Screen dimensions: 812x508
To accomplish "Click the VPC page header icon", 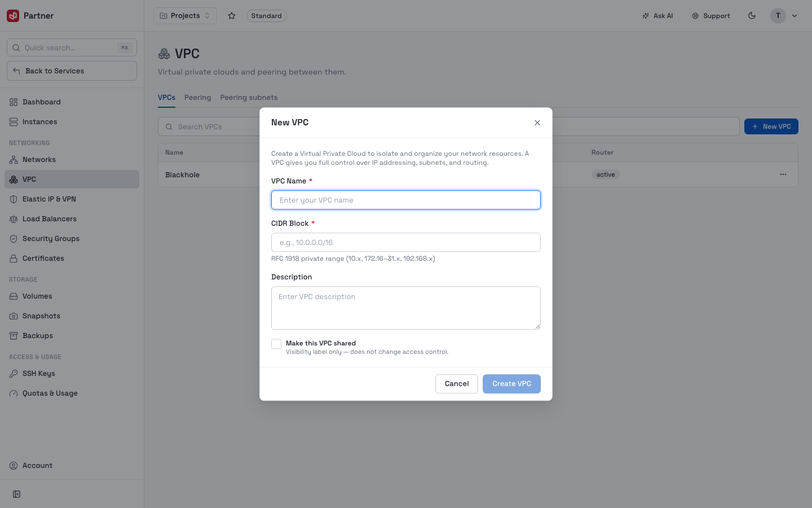I will (x=164, y=54).
